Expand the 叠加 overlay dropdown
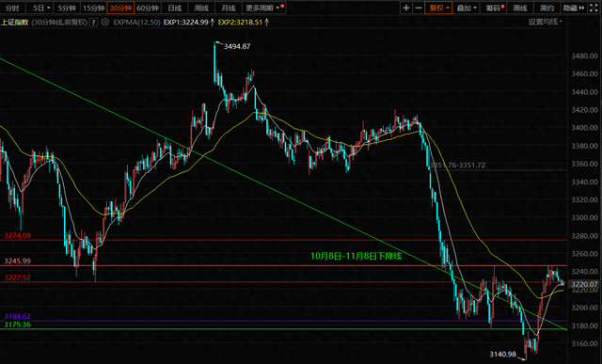The image size is (602, 364). (467, 8)
